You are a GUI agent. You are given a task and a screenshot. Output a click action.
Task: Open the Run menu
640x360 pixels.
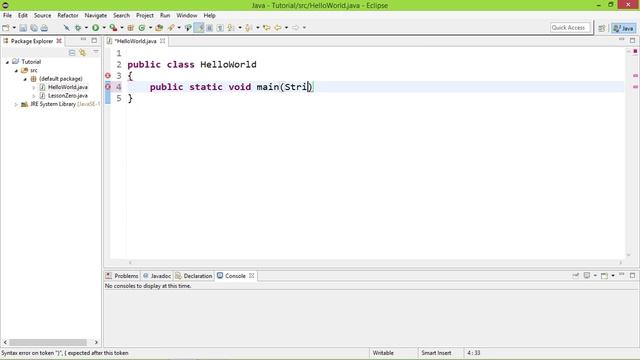point(165,16)
